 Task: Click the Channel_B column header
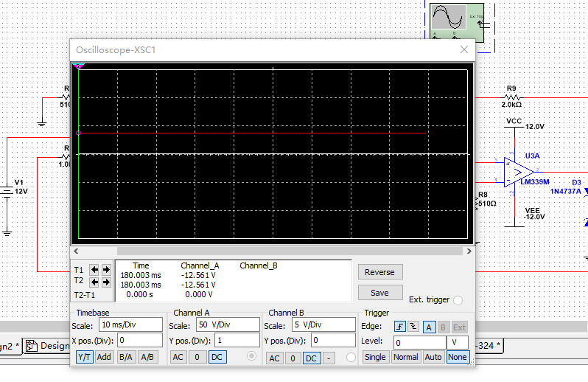(259, 265)
